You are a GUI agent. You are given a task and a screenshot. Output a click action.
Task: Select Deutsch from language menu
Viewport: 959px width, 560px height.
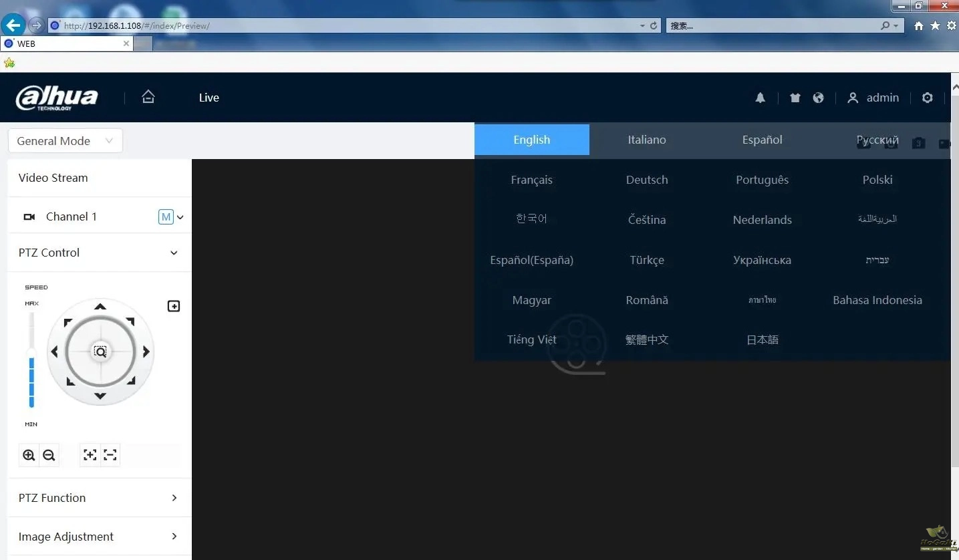pos(646,180)
